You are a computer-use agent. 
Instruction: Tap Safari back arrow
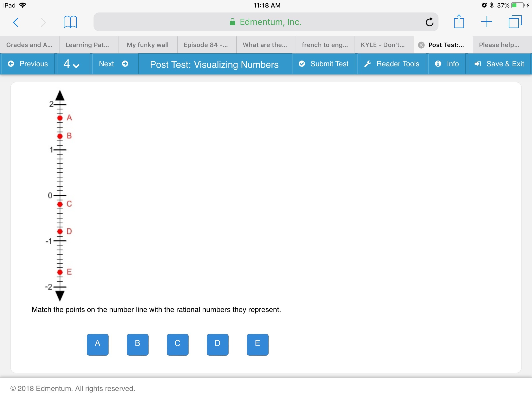(x=16, y=22)
